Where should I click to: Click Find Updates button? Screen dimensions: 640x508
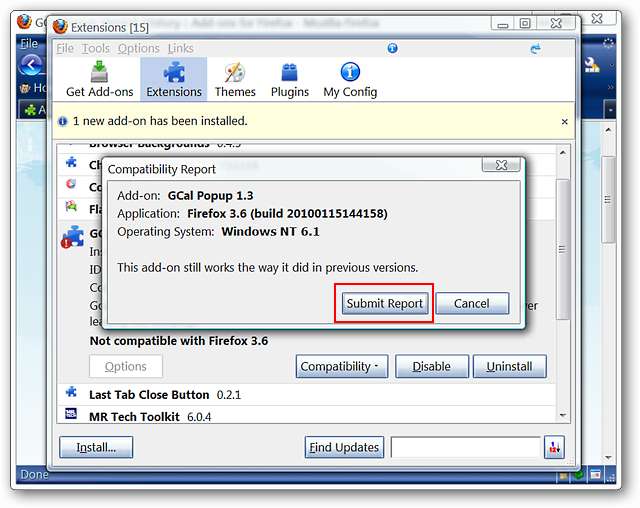coord(344,447)
